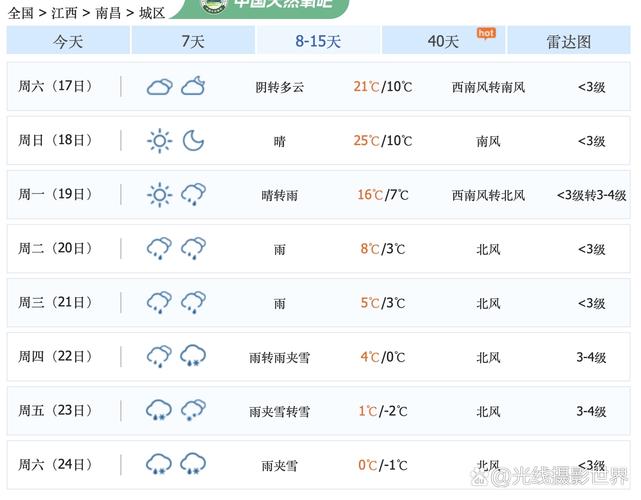Click the daytime sleet icon for 周六 24日
Screen dimensions: 641x500
tap(159, 464)
